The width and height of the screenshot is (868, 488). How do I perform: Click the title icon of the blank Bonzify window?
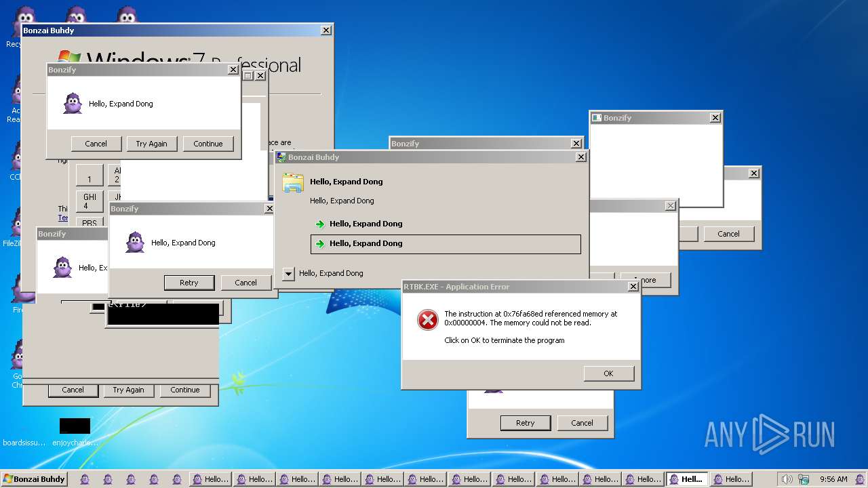pyautogui.click(x=597, y=118)
